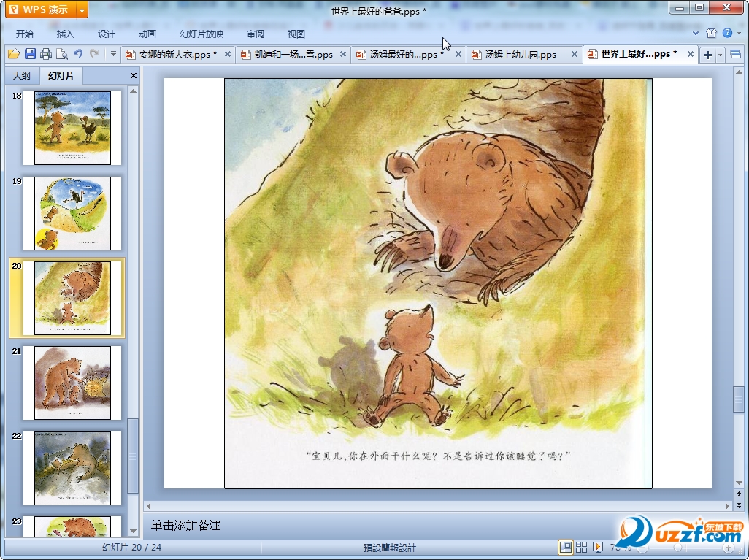Click horizontal scrollbar left arrow
The width and height of the screenshot is (749, 560).
tap(148, 506)
